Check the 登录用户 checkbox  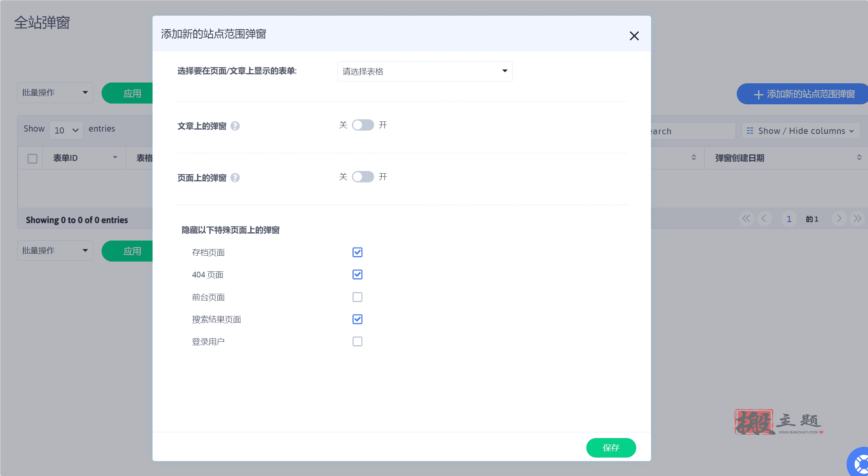click(x=357, y=341)
